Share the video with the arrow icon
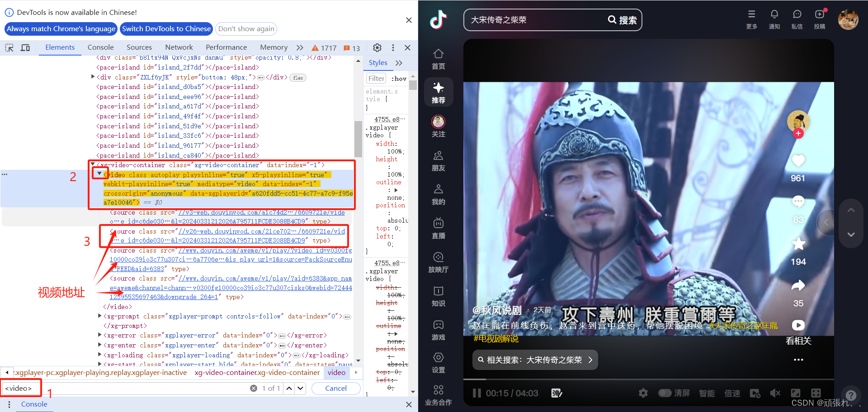The height and width of the screenshot is (412, 868). tap(798, 286)
